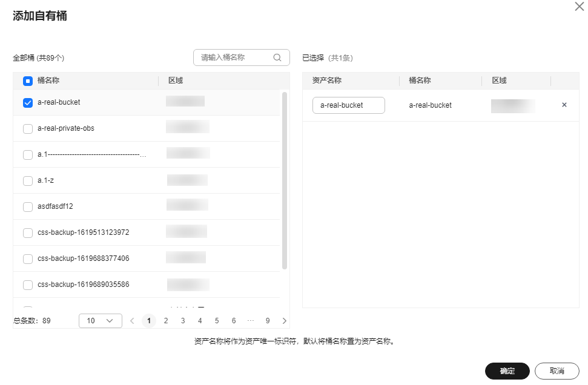This screenshot has width=588, height=385.
Task: Go to page 2
Action: click(x=166, y=321)
